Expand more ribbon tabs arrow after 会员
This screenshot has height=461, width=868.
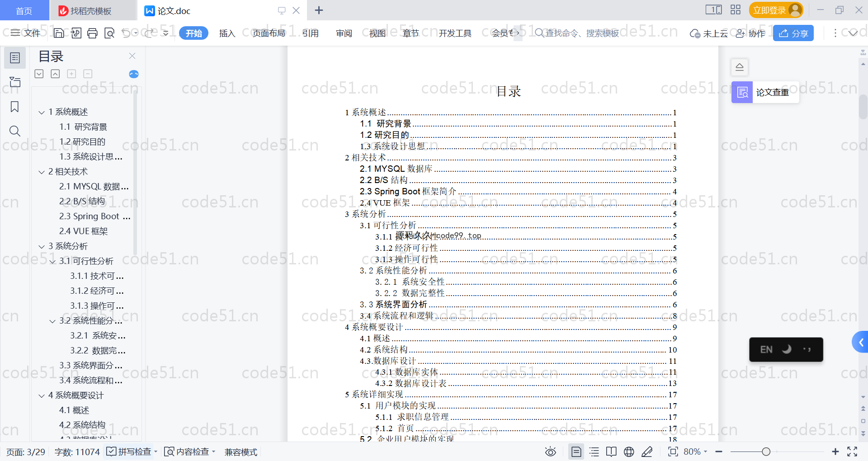pos(518,33)
